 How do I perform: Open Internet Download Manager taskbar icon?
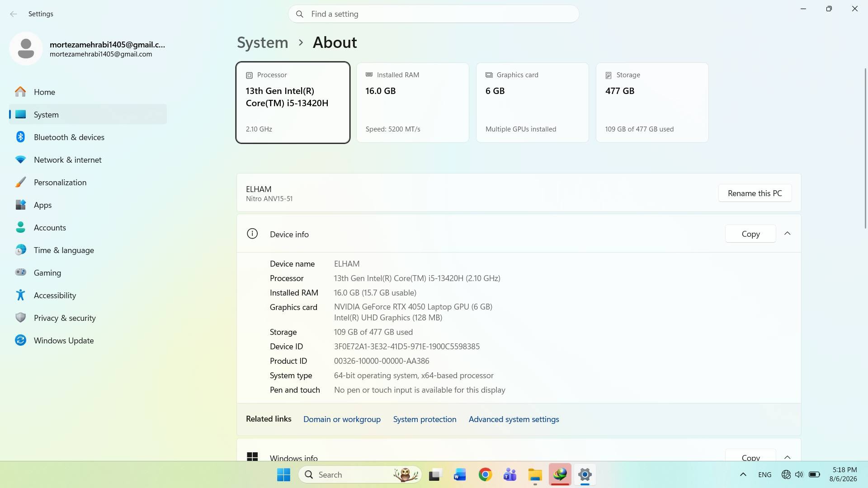point(560,474)
